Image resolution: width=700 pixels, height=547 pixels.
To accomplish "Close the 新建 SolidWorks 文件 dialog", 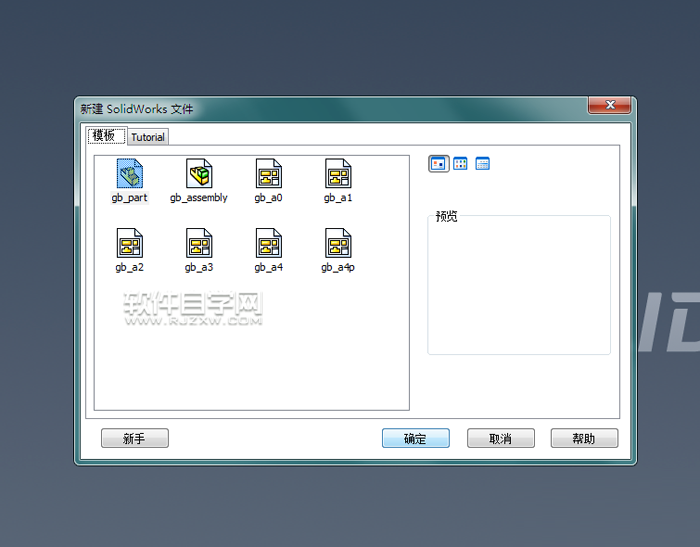I will 610,105.
